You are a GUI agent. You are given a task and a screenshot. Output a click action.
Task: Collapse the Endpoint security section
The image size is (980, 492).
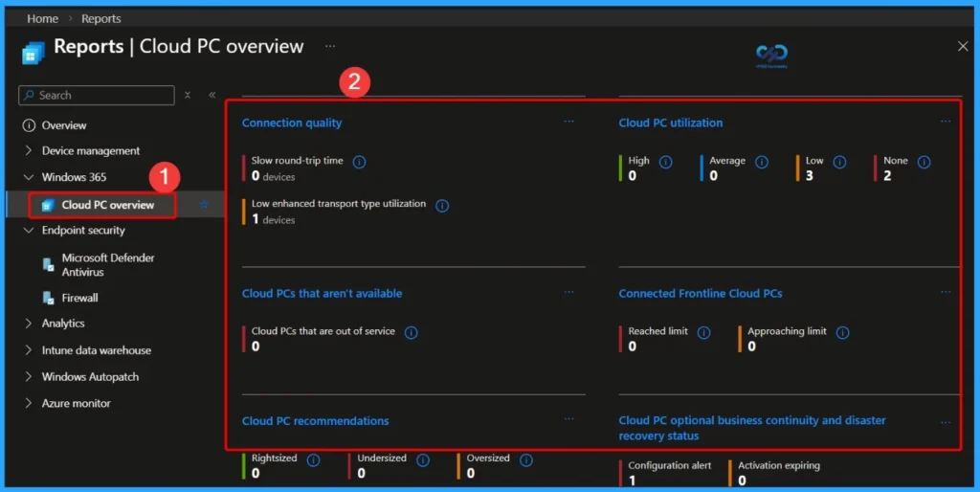point(28,230)
